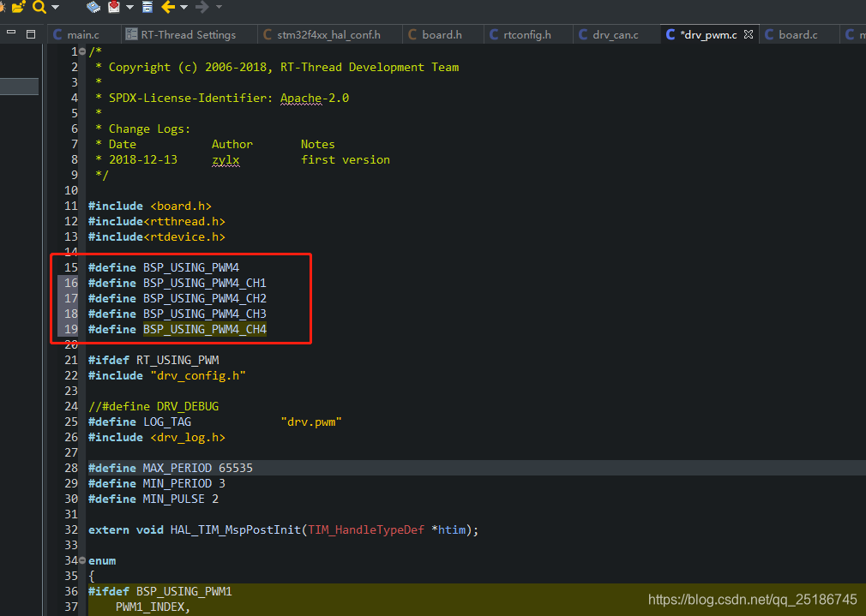Click the debug icon at top-left corner
866x616 pixels.
click(x=2, y=7)
